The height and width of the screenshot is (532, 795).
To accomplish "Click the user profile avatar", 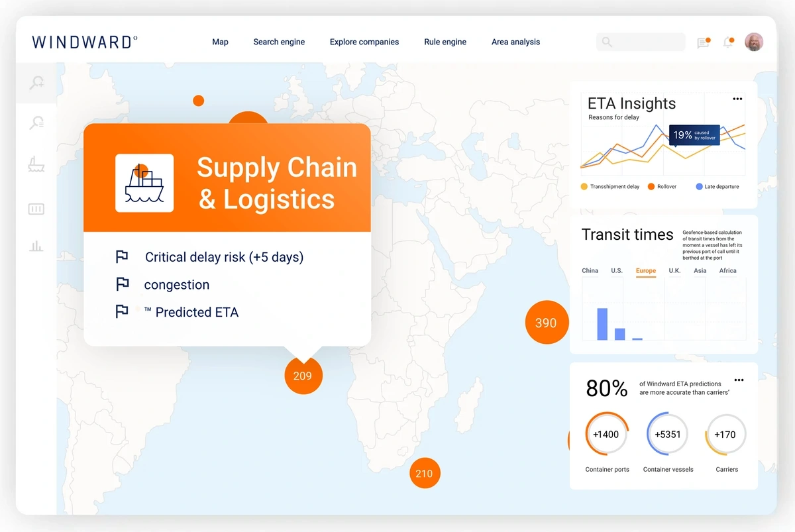I will 754,42.
